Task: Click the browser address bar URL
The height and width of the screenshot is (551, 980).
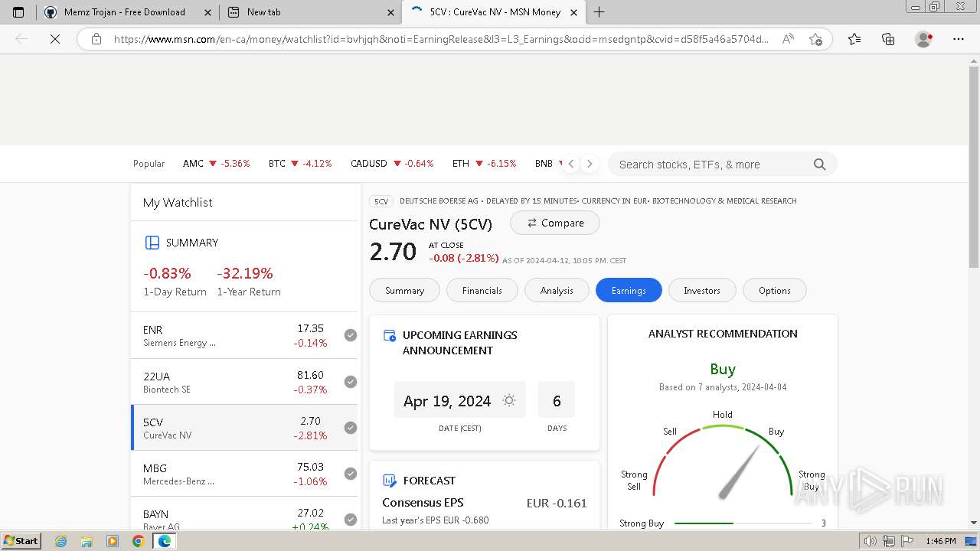Action: (x=440, y=39)
